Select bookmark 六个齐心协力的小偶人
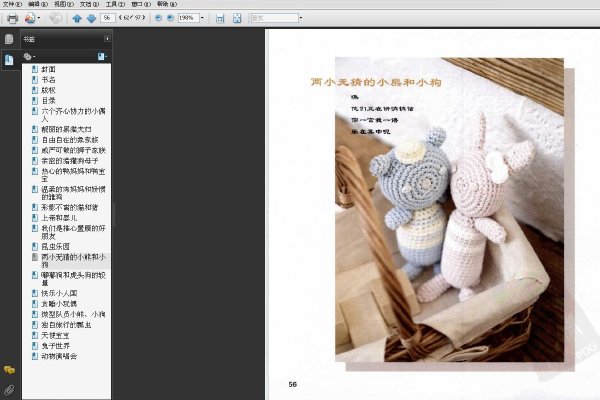 73,115
